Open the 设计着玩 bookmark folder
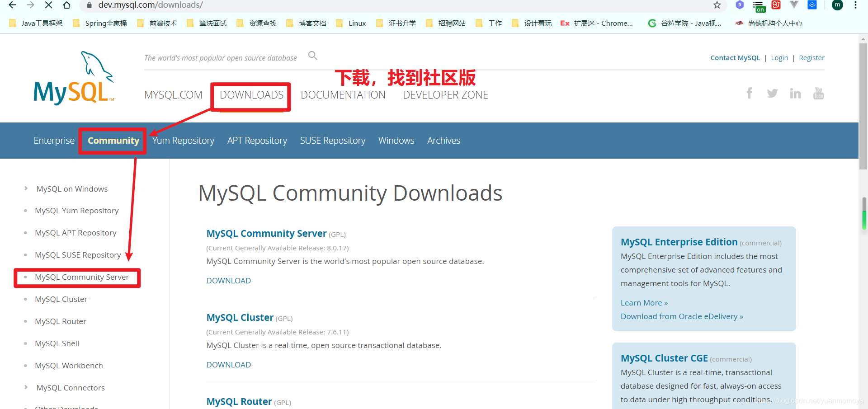Viewport: 868px width, 409px height. coord(532,24)
